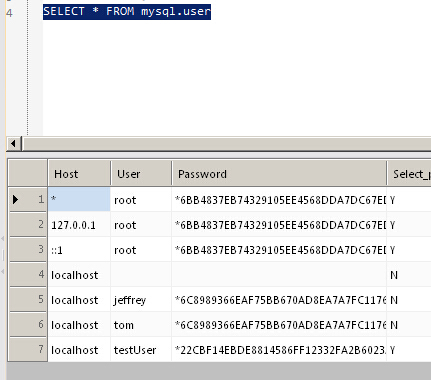Select row 1 header with arrow indicator
This screenshot has width=431, height=380.
(x=28, y=199)
